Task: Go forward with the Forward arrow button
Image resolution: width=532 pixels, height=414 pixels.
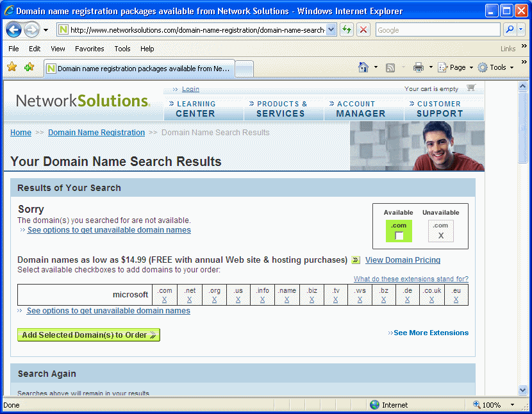Action: pyautogui.click(x=32, y=30)
